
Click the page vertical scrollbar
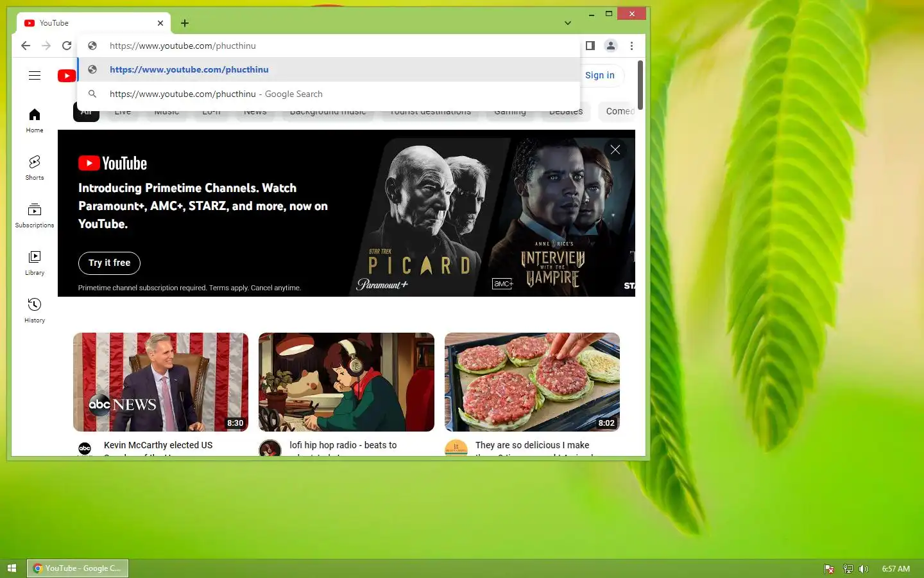[x=640, y=85]
